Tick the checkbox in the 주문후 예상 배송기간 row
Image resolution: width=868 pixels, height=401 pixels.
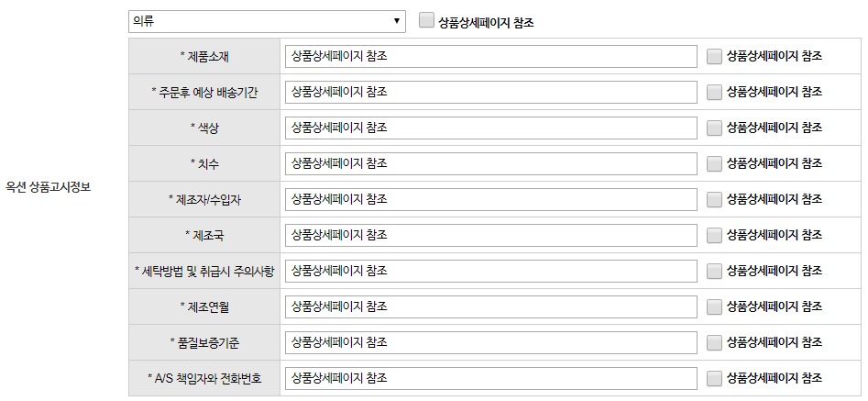[715, 92]
